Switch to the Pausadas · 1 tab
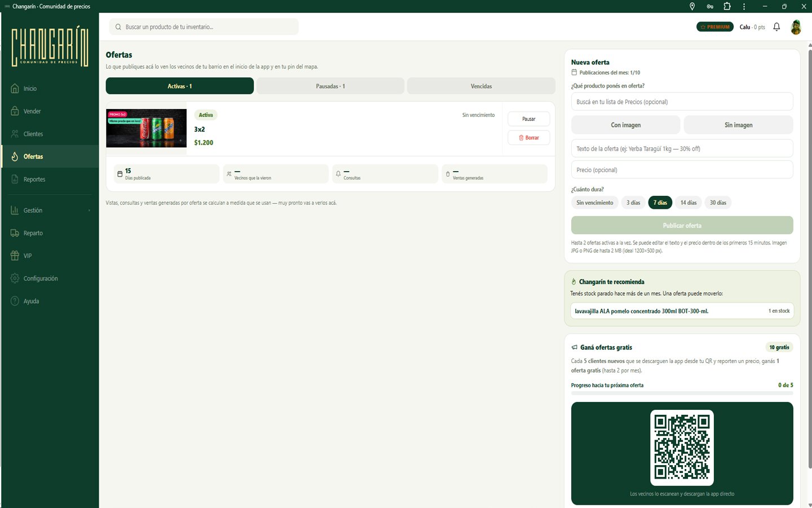 click(x=330, y=86)
